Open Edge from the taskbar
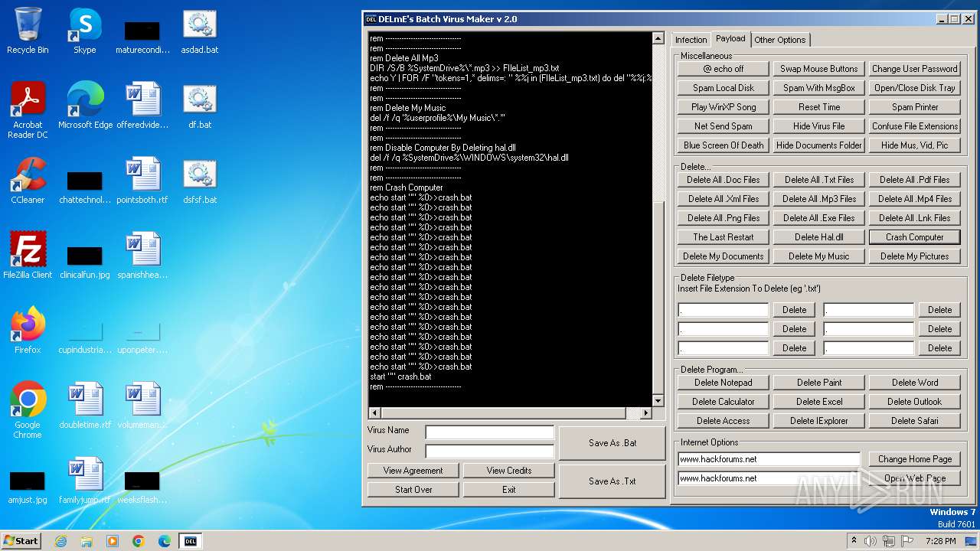980x551 pixels. click(x=164, y=541)
